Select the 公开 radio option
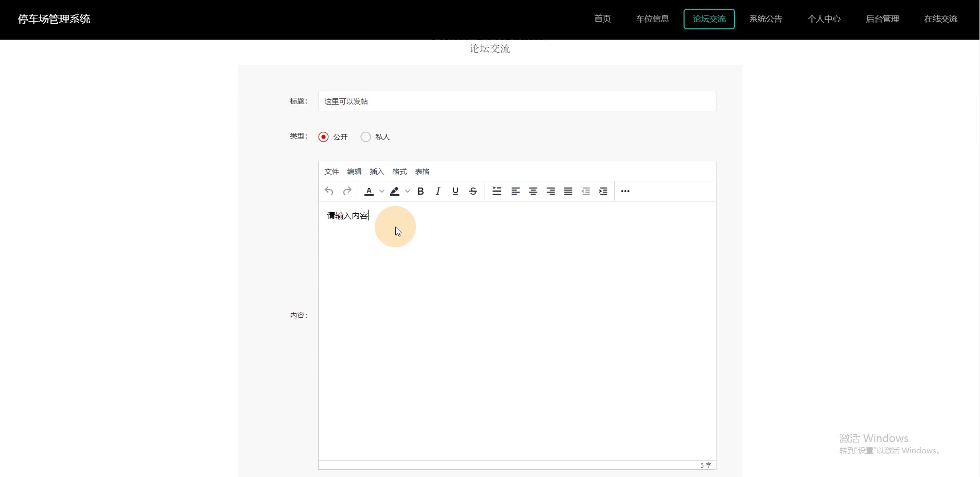The height and width of the screenshot is (477, 980). pos(324,137)
